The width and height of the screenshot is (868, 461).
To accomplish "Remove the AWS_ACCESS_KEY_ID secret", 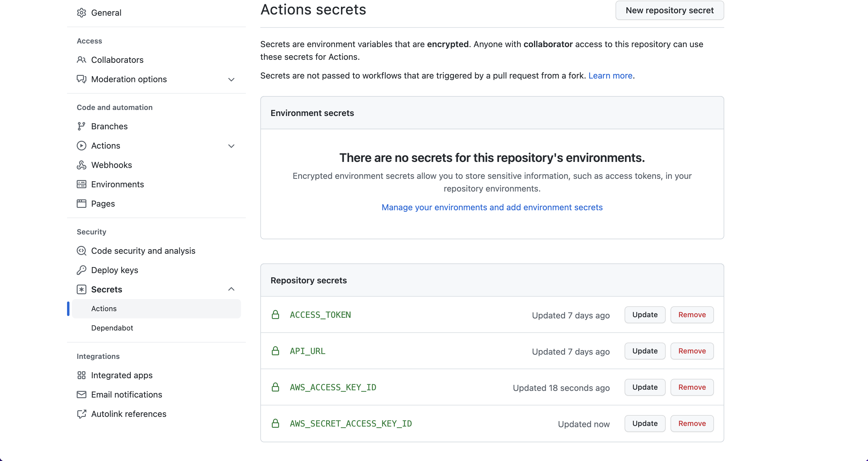I will [x=691, y=387].
